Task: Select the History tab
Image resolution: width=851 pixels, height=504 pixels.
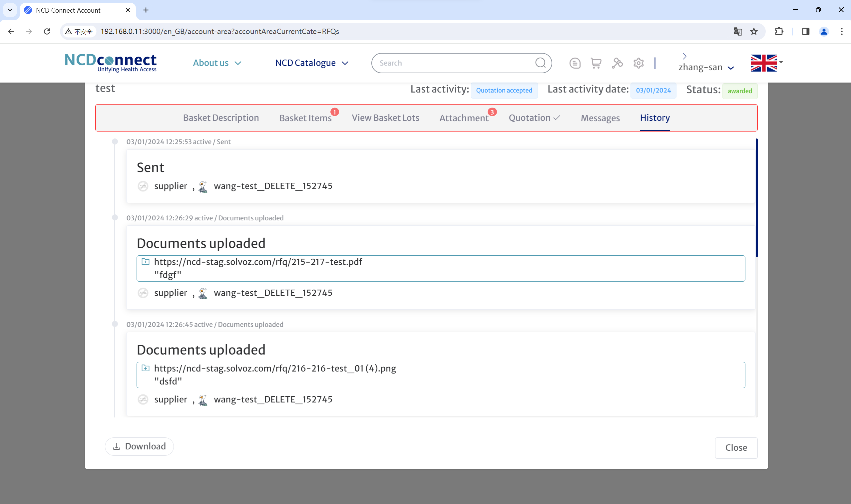Action: (654, 118)
